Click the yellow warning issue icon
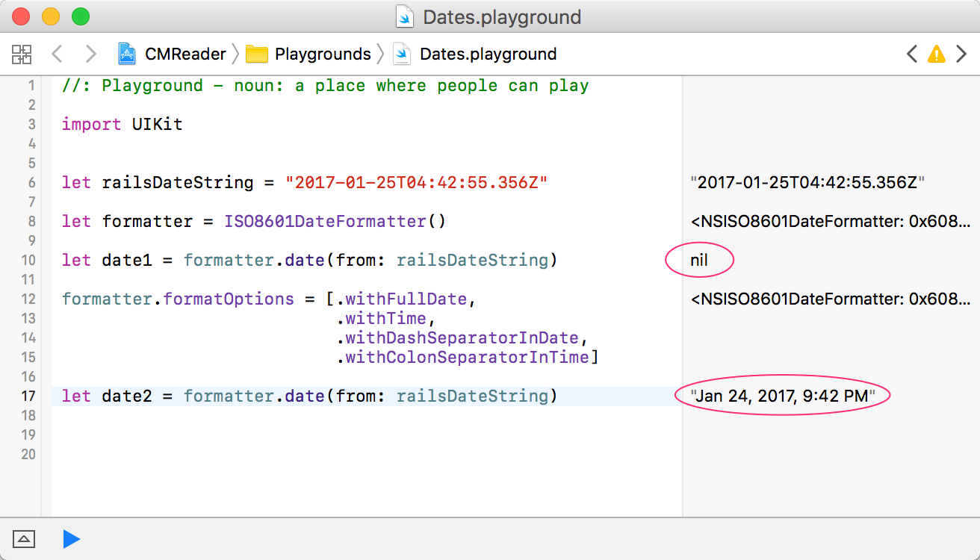This screenshot has height=560, width=980. click(936, 54)
